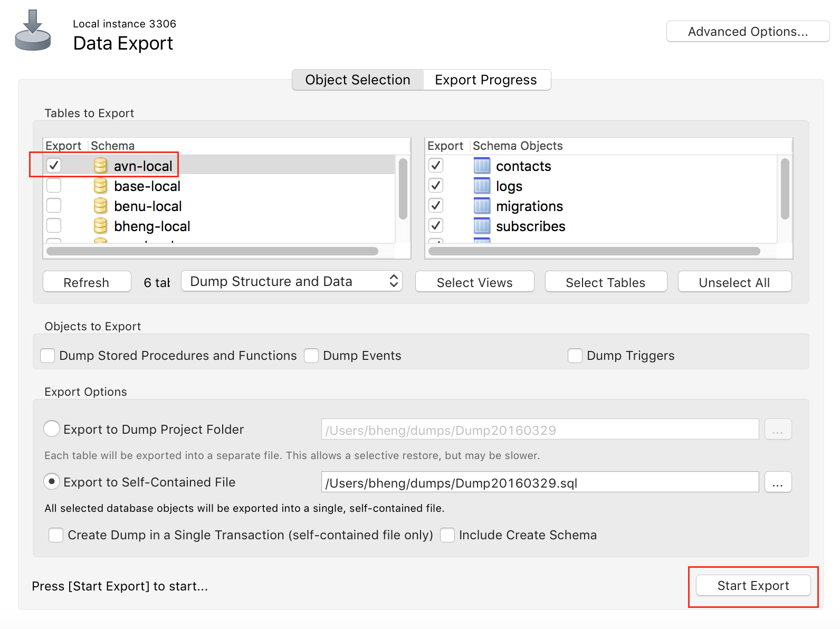Check the base-local schema export checkbox
This screenshot has height=629, width=840.
tap(54, 185)
